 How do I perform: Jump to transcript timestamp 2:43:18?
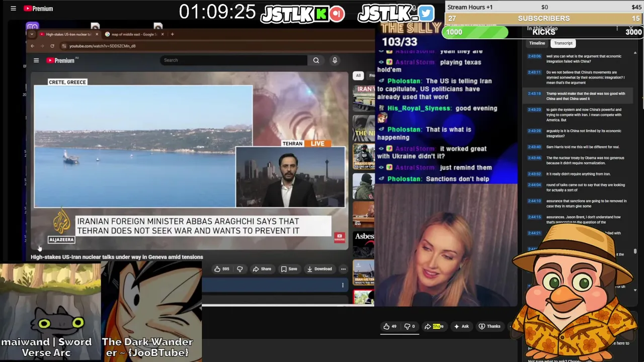534,94
